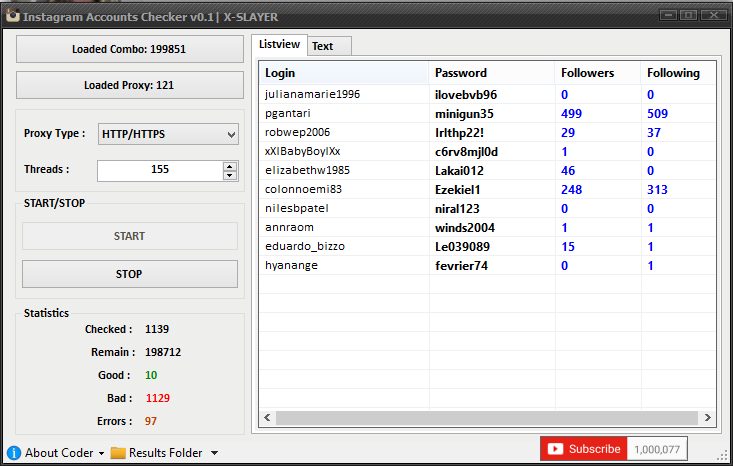
Task: Click the red Bad value 1129
Action: tap(158, 398)
